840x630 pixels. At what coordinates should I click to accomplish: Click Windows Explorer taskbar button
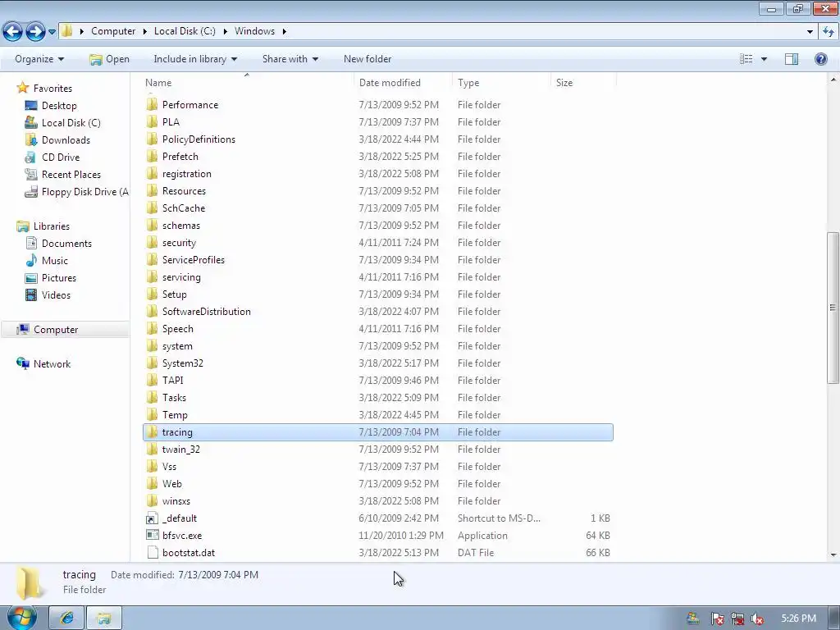104,619
